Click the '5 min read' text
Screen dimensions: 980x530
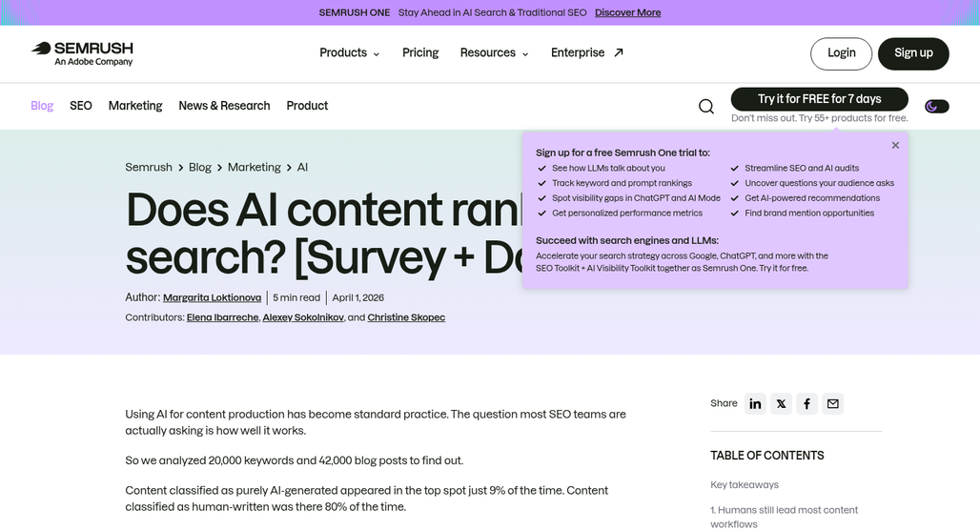click(x=296, y=298)
